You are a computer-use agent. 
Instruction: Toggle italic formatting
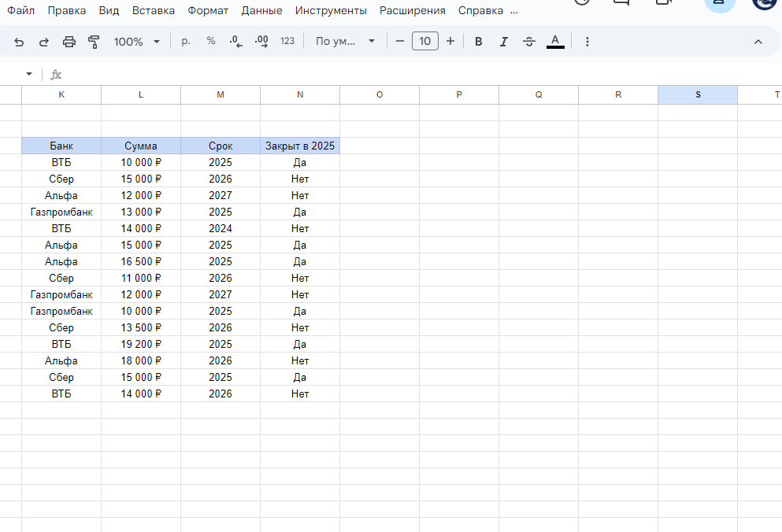click(504, 42)
